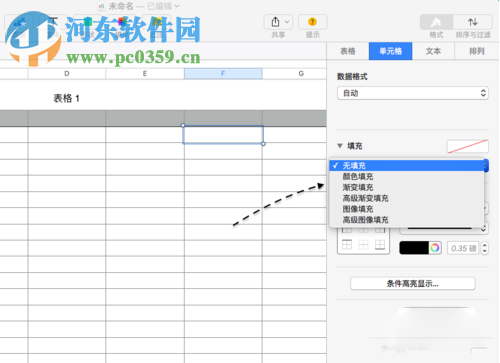Click the Tips (提示) question mark icon
The width and height of the screenshot is (500, 363).
pyautogui.click(x=312, y=22)
